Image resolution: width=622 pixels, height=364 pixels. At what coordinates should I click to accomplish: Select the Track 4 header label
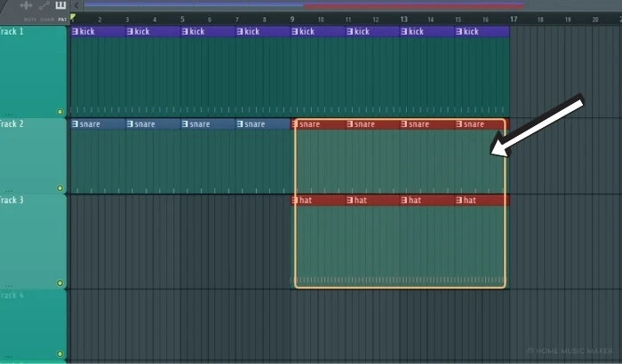12,296
